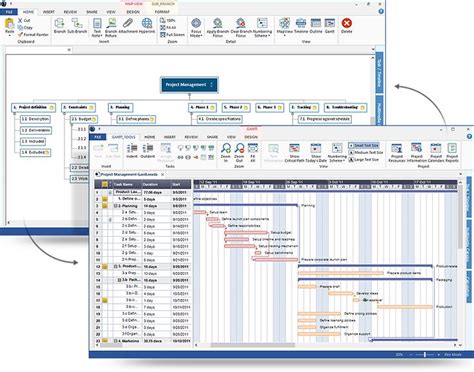Collapse the Project definition branch node
The height and width of the screenshot is (372, 474).
[x=14, y=114]
